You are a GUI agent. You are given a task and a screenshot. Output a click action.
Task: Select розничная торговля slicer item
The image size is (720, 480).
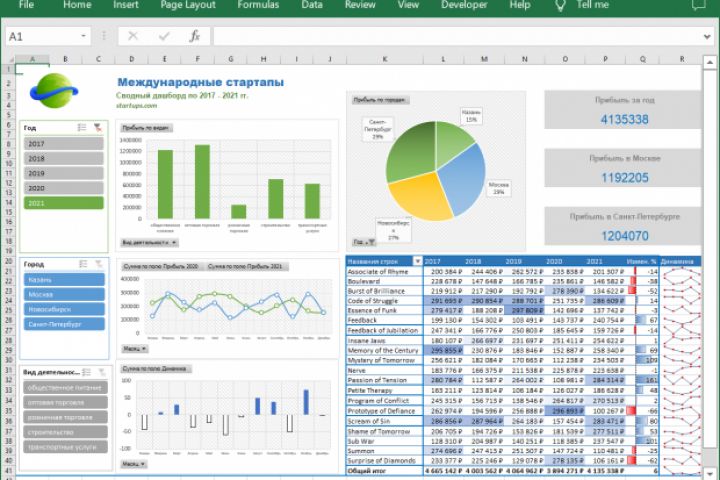(65, 417)
